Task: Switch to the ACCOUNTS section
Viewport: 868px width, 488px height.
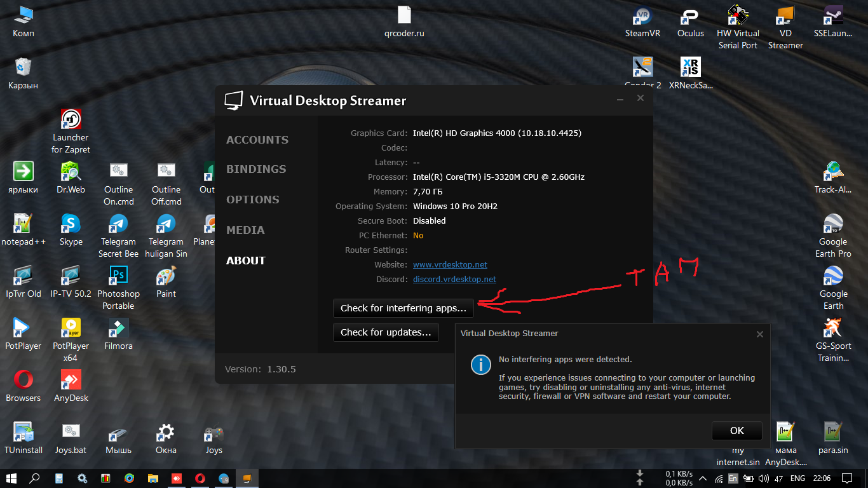Action: 257,140
